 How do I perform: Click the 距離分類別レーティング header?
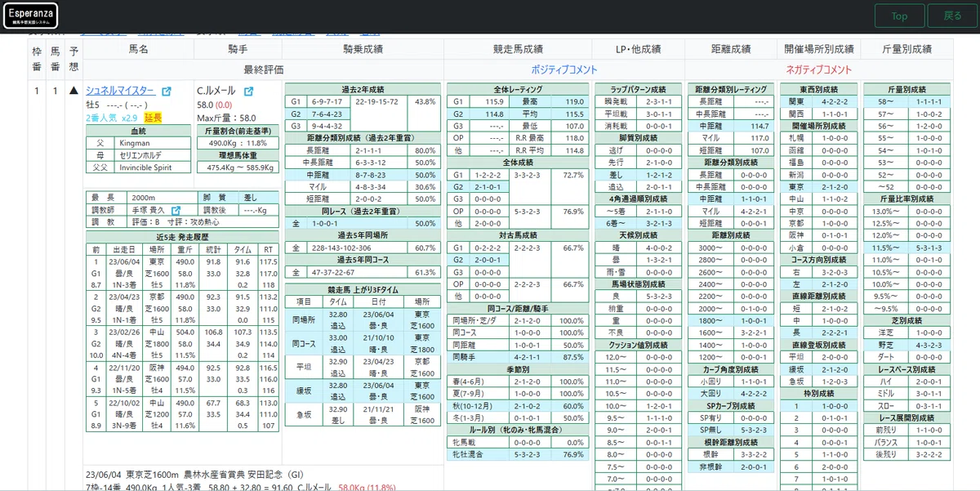(x=730, y=89)
